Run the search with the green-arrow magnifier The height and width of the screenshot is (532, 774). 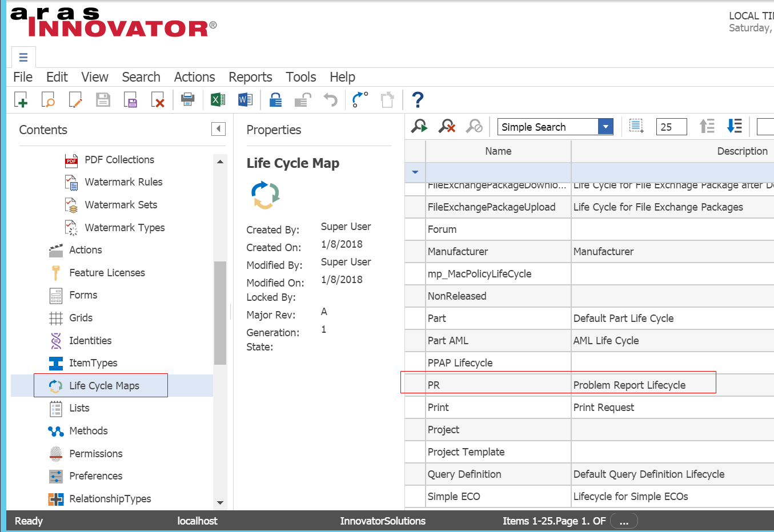click(x=419, y=126)
